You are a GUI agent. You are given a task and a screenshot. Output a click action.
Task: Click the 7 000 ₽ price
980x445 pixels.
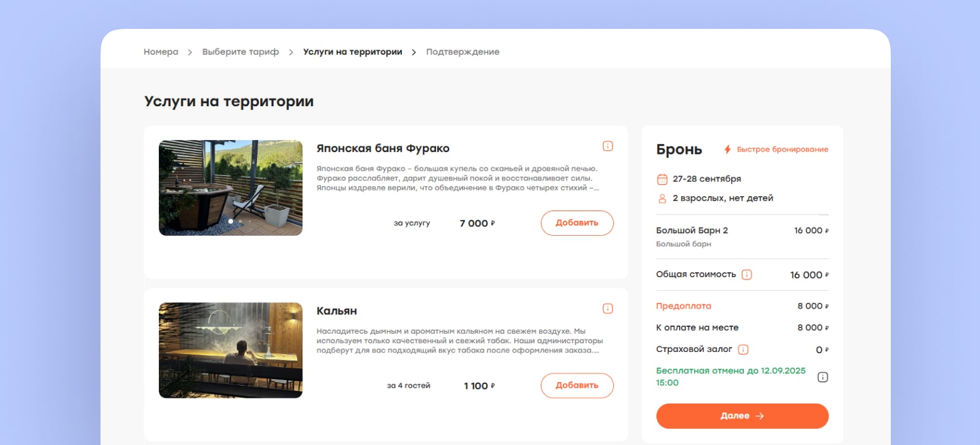[477, 223]
